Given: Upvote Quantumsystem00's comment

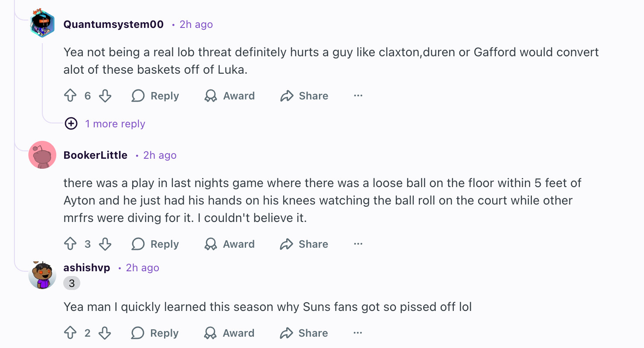Looking at the screenshot, I should [x=70, y=96].
